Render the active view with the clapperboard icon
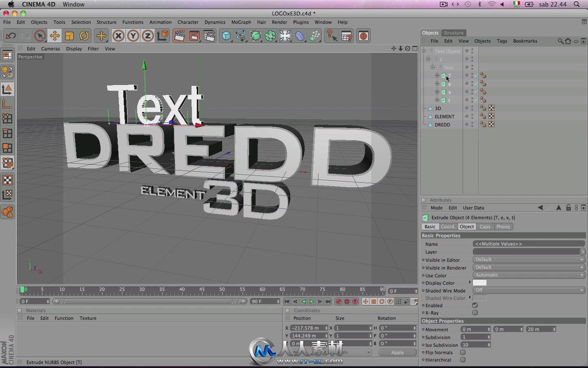Viewport: 588px width, 368px height. pos(179,36)
